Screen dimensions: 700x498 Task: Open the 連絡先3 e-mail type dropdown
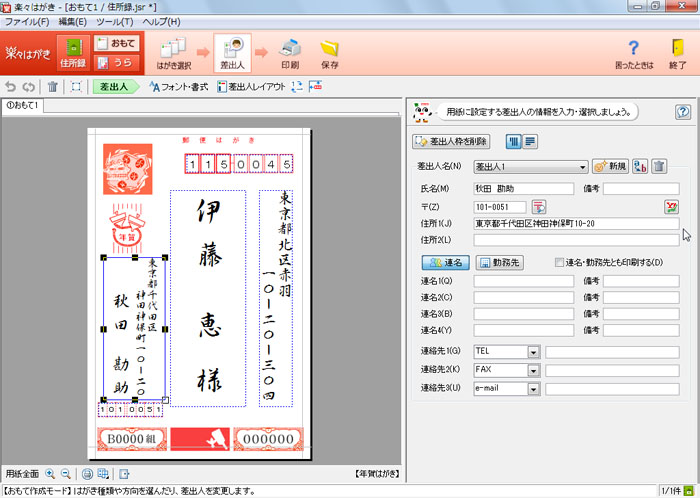(x=533, y=388)
